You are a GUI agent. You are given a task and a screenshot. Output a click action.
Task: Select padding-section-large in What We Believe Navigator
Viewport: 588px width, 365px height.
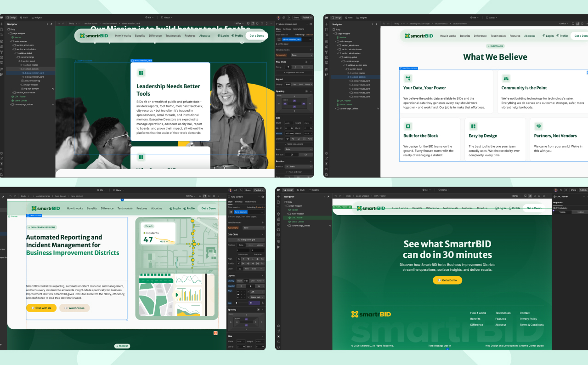(357, 65)
